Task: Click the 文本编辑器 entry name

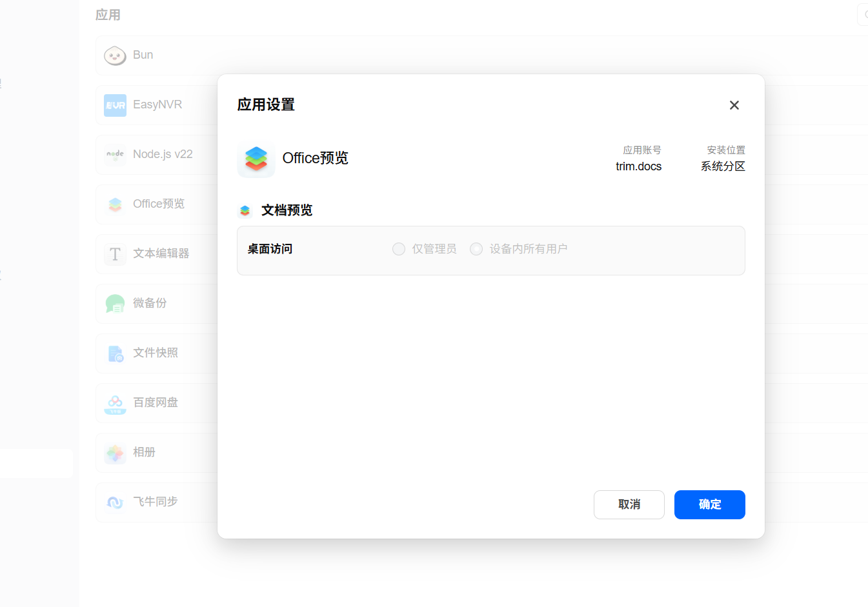Action: (161, 254)
